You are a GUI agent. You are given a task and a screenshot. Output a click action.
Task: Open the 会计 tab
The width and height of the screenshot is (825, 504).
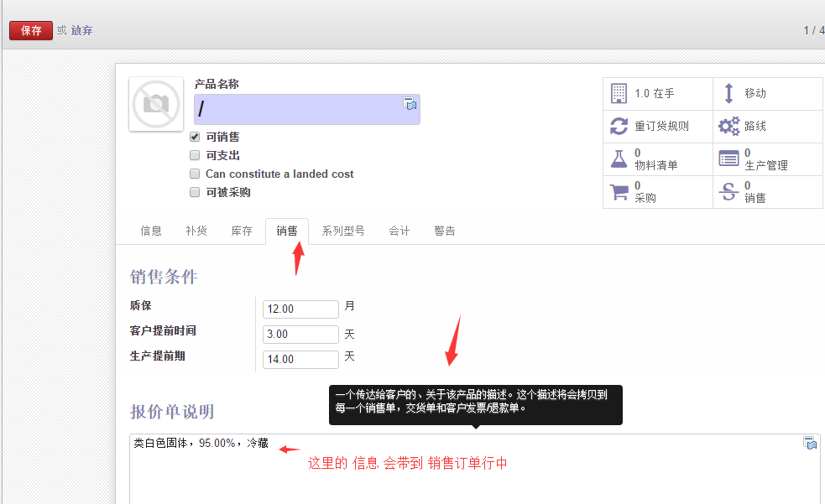pyautogui.click(x=399, y=231)
